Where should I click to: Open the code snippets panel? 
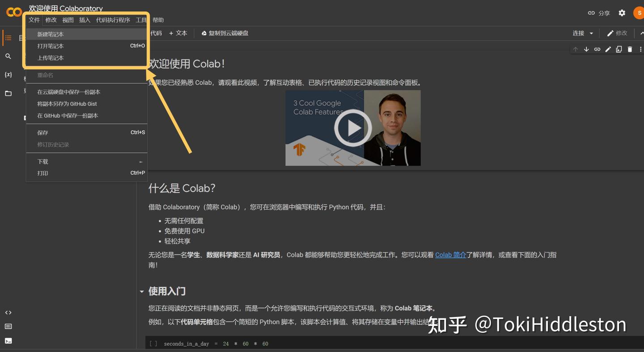pyautogui.click(x=8, y=313)
